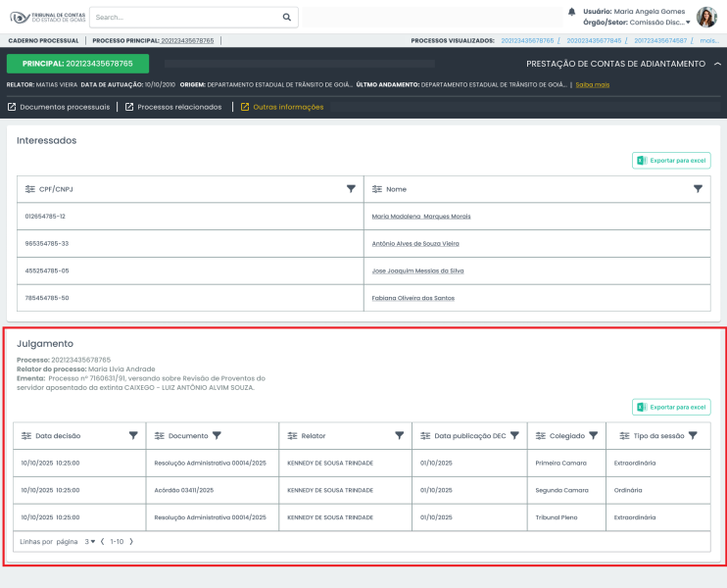This screenshot has width=727, height=588.
Task: Open the Saiba mais link
Action: point(593,85)
